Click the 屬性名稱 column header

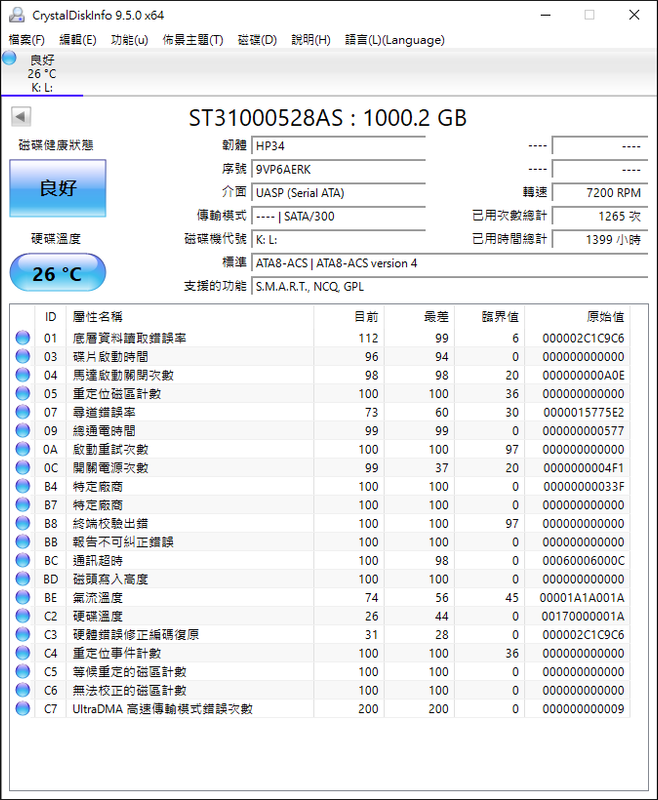click(190, 317)
